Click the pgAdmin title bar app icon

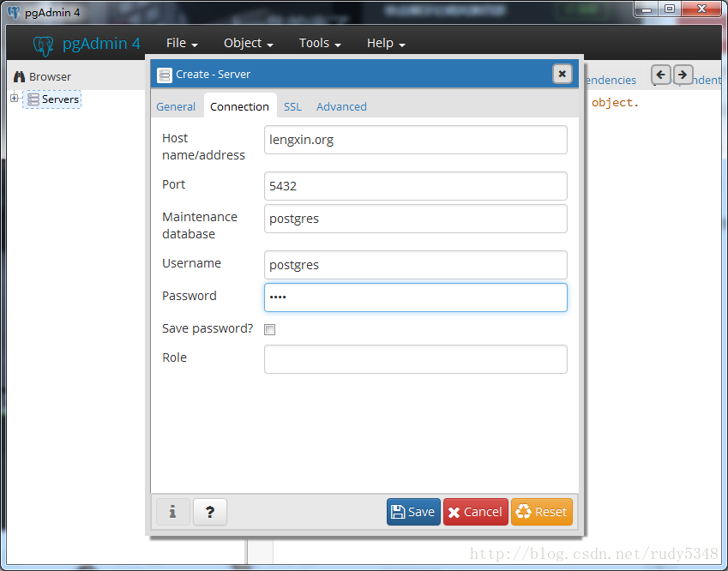coord(14,12)
